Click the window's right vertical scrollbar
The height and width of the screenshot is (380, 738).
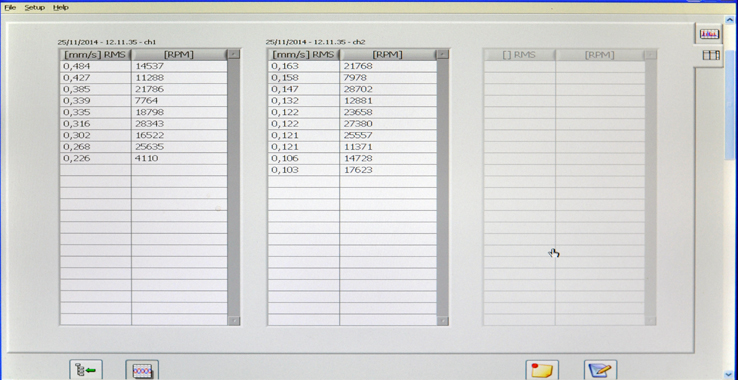[x=730, y=188]
